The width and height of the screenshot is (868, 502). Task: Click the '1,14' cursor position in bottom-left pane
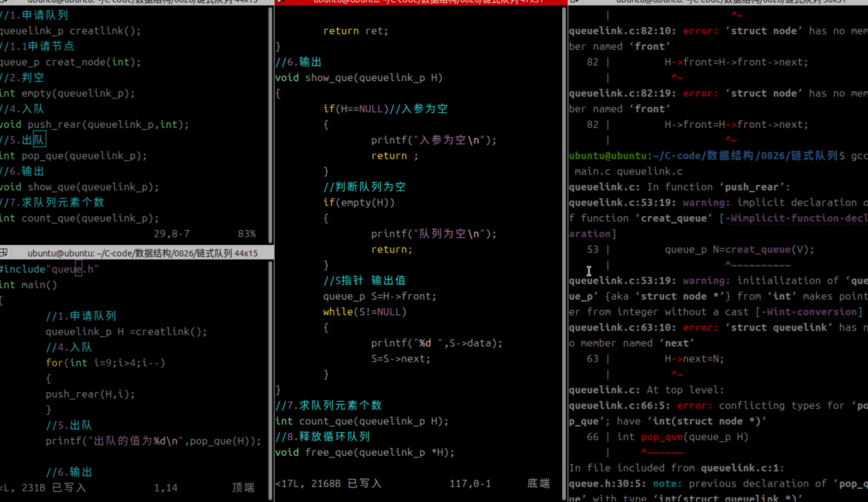click(x=166, y=488)
